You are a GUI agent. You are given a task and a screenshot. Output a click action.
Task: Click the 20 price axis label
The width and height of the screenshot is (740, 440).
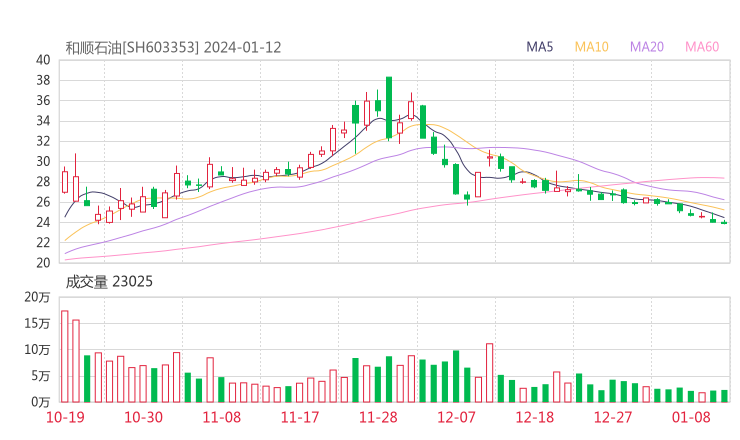tap(43, 263)
